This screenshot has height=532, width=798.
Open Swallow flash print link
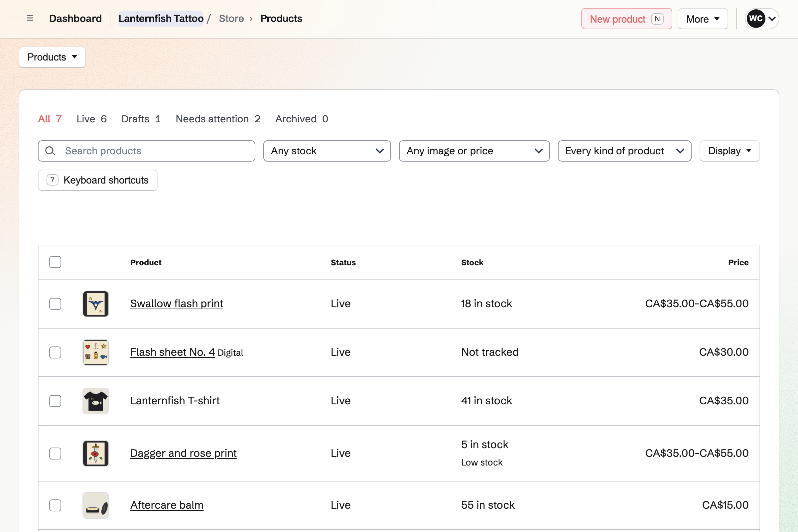coord(177,304)
